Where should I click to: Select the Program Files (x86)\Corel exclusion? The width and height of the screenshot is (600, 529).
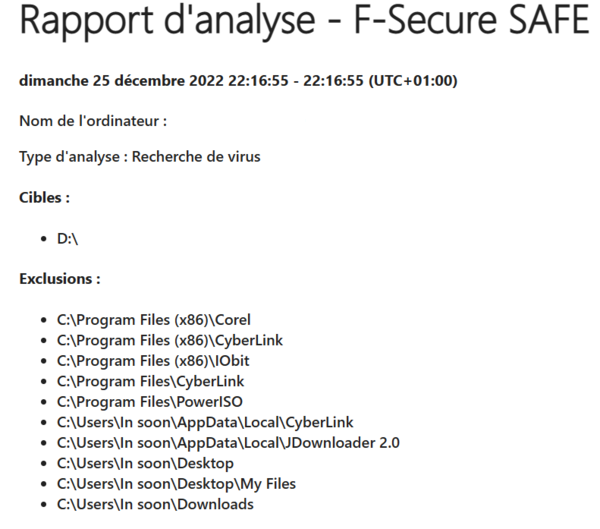[x=153, y=320]
